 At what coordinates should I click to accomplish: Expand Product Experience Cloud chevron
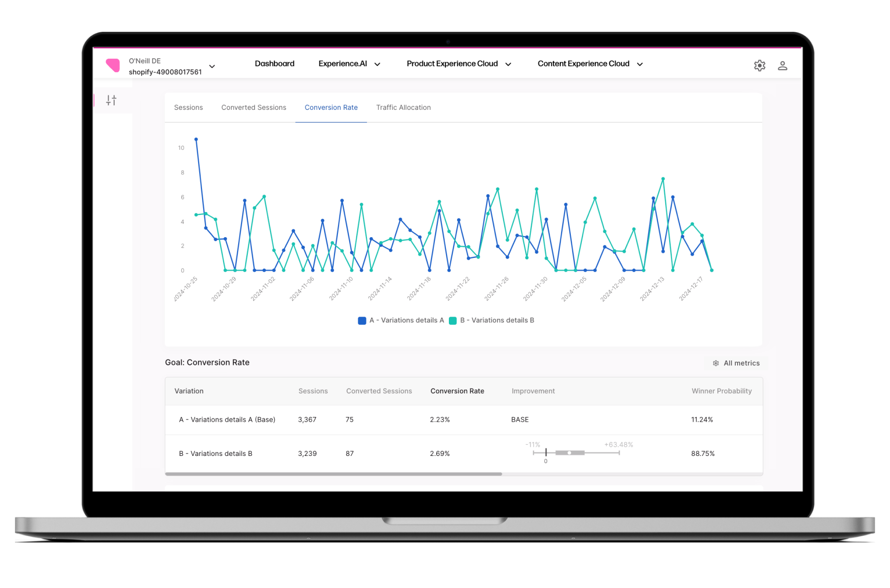click(x=508, y=64)
